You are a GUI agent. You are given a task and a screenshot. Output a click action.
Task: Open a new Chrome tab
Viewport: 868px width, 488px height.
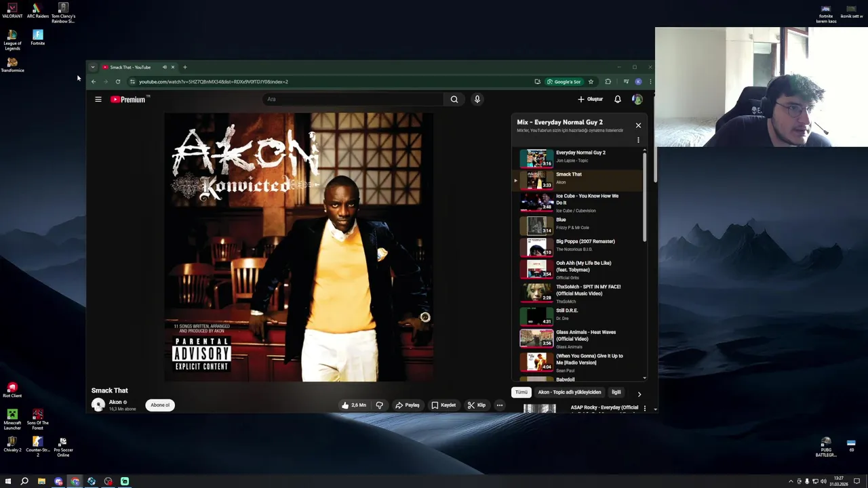184,67
